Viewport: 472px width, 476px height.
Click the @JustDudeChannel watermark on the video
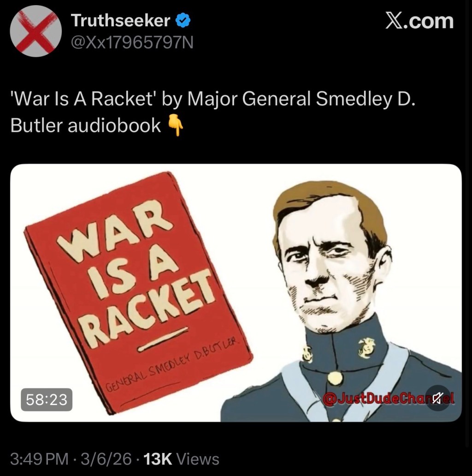click(x=389, y=398)
